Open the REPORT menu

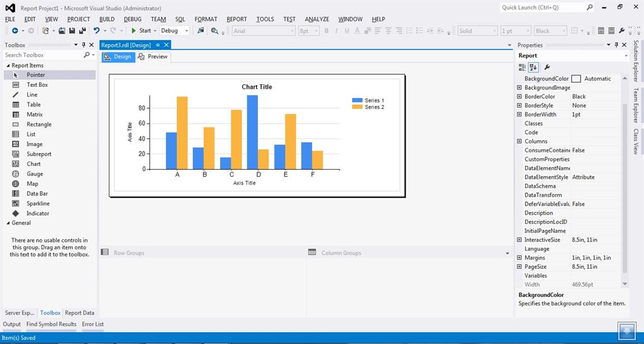coord(236,19)
